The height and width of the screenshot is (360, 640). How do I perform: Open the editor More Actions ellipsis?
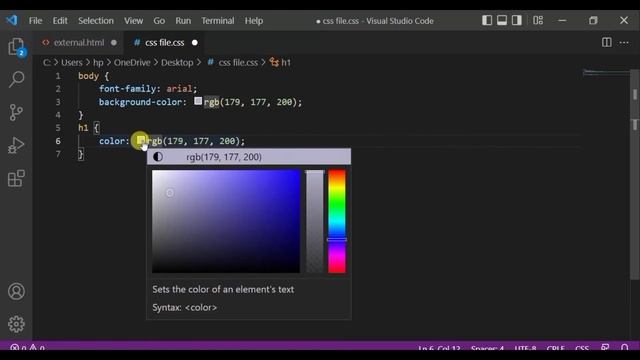pos(624,42)
